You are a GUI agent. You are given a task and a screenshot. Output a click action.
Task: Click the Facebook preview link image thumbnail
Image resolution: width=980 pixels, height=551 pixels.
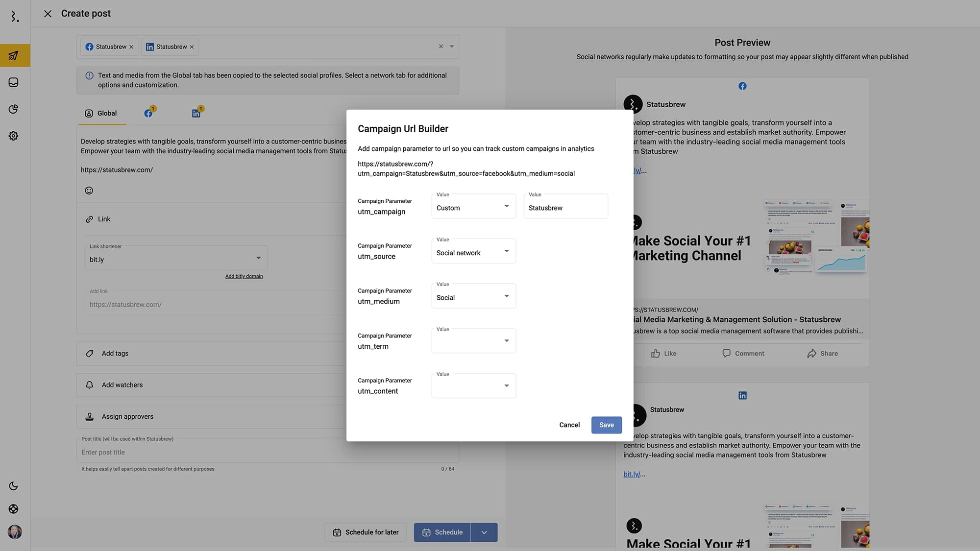click(x=751, y=239)
